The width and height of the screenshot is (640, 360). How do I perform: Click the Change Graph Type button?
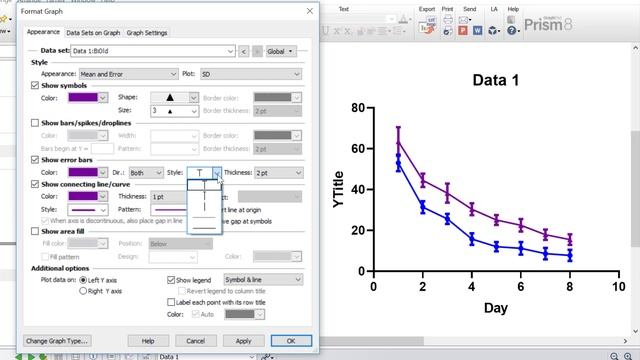click(57, 340)
